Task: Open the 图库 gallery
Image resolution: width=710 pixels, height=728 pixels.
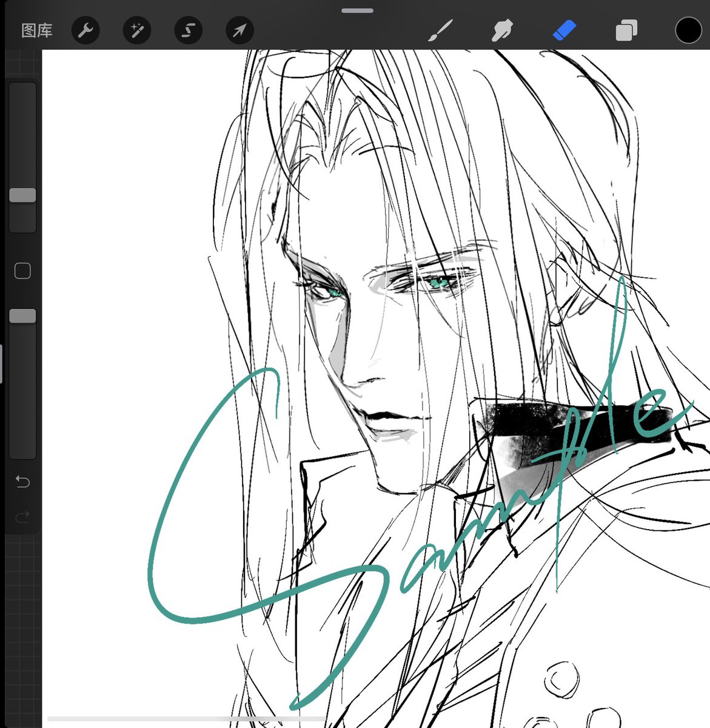Action: tap(37, 30)
